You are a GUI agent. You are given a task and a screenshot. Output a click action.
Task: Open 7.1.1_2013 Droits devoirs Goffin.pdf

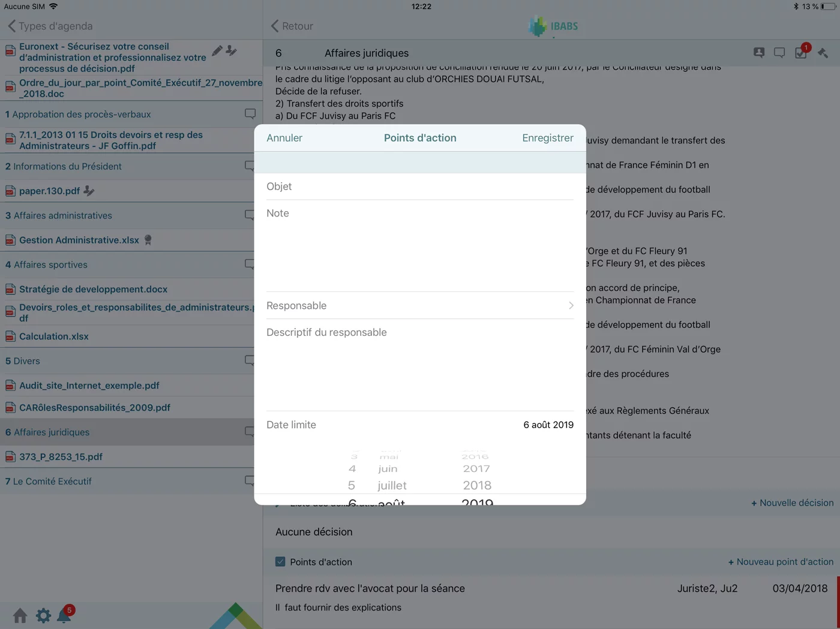(111, 140)
